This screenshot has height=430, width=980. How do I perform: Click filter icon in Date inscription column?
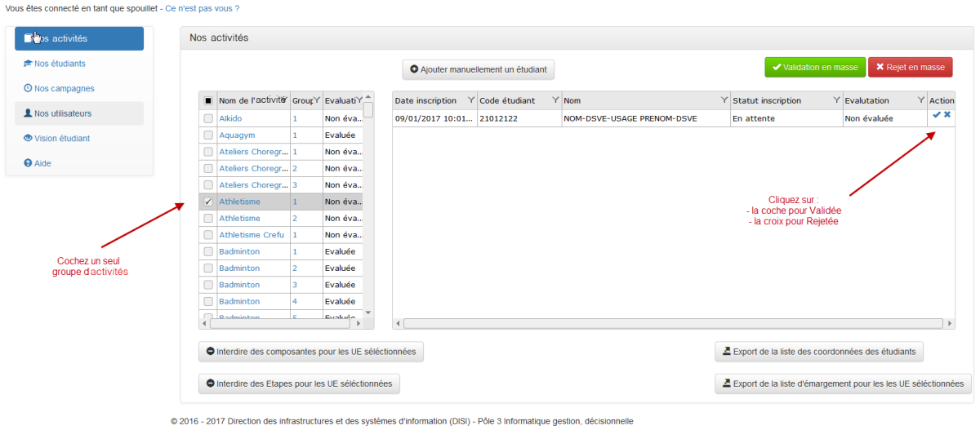(x=470, y=100)
